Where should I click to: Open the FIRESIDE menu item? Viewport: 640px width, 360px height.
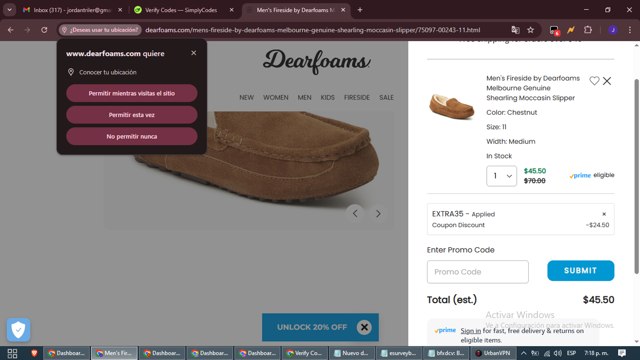click(x=357, y=98)
